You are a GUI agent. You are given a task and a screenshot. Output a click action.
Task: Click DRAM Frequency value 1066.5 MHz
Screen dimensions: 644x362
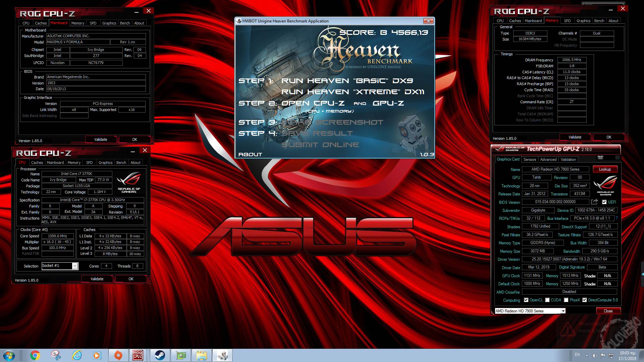pyautogui.click(x=572, y=60)
